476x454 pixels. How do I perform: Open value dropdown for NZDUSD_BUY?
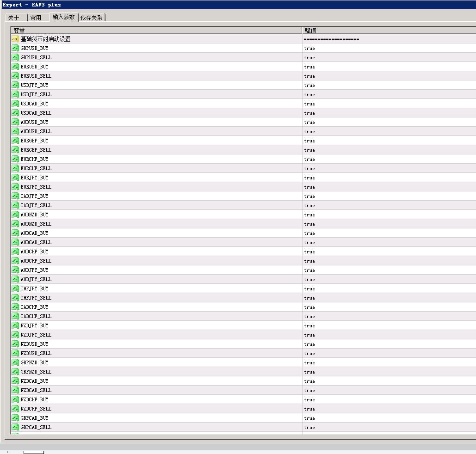coord(389,344)
